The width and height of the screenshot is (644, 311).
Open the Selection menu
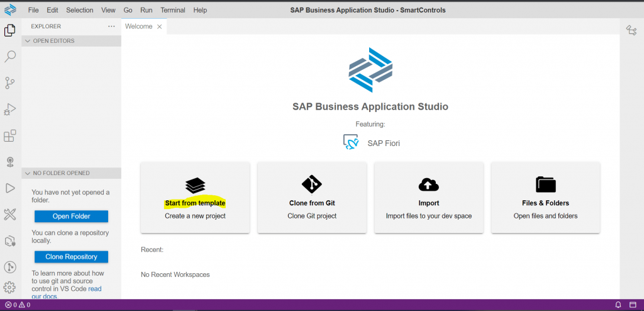click(80, 10)
